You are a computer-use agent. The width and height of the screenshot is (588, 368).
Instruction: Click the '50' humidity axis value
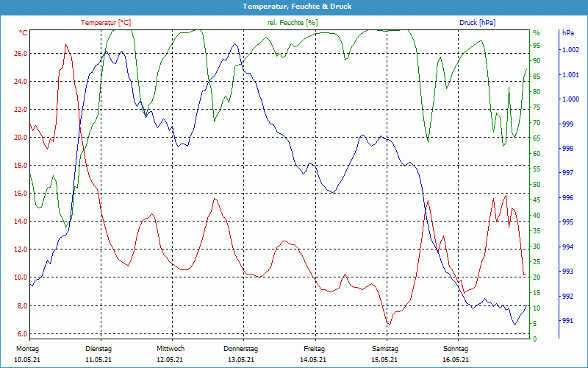pyautogui.click(x=537, y=185)
